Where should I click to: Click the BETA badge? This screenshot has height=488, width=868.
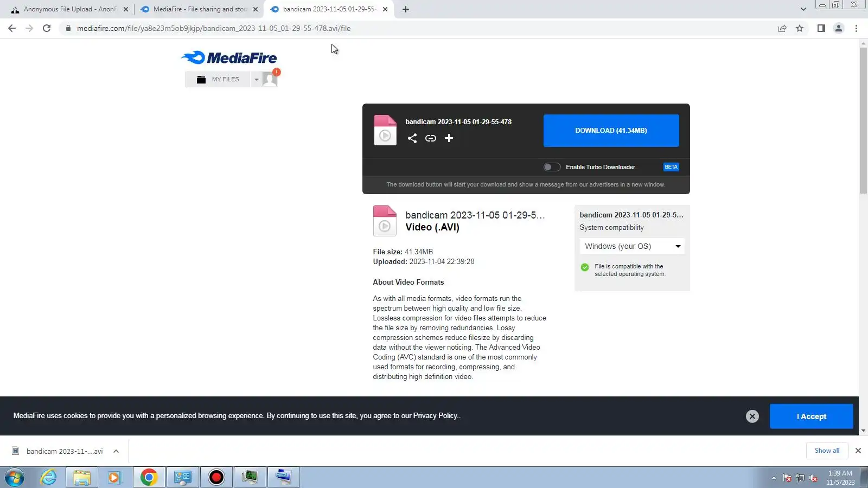[671, 167]
